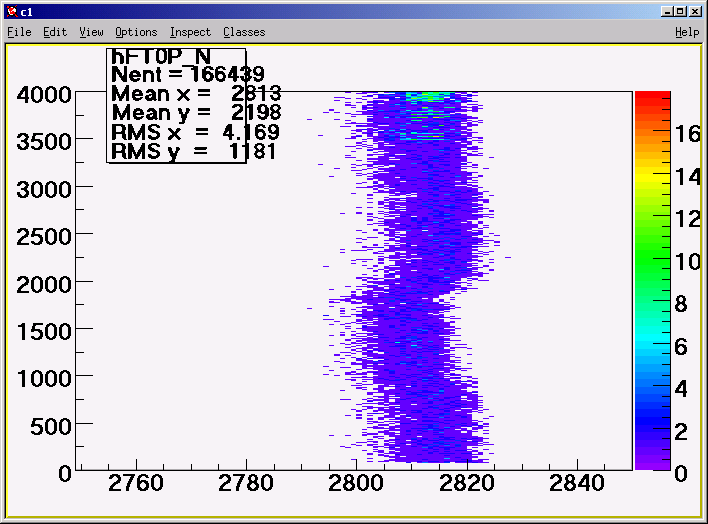This screenshot has width=708, height=524.
Task: Click the ROOT icon in c1 title bar
Action: coord(12,11)
